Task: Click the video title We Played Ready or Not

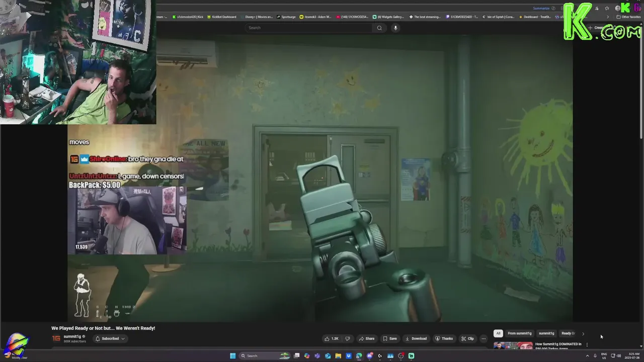Action: click(103, 328)
